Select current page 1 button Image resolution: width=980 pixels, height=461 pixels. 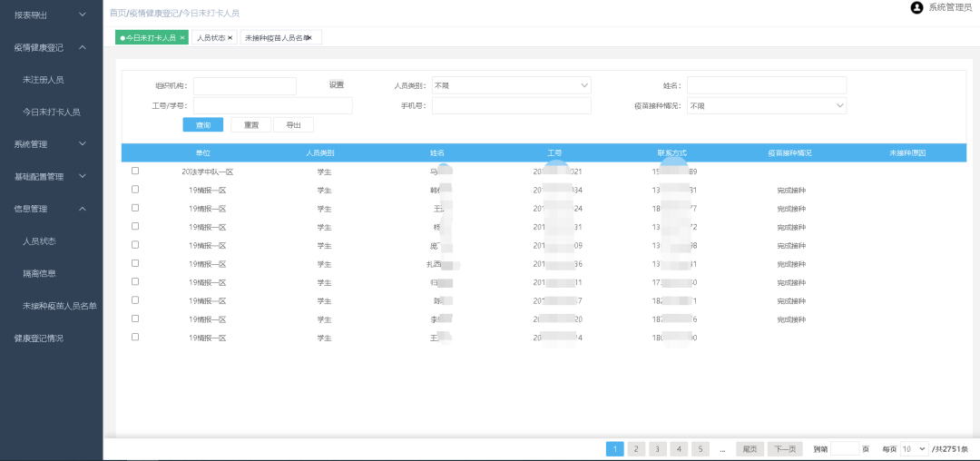615,448
